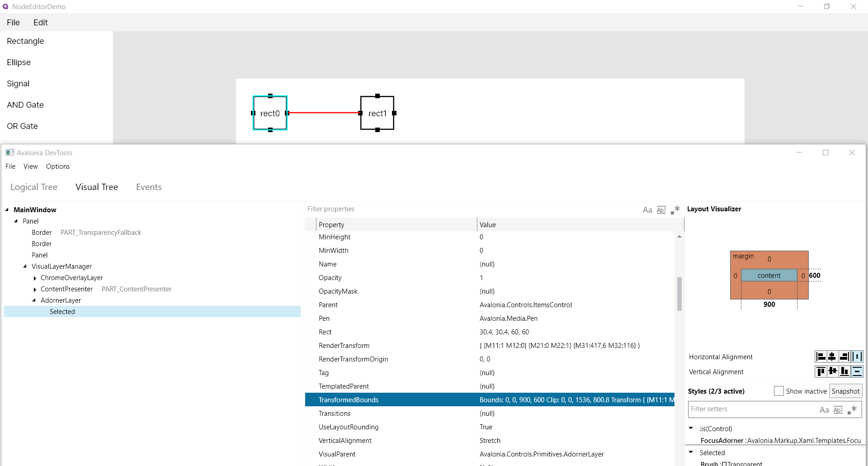Toggle match case in Filter properties
868x466 pixels.
click(x=647, y=209)
